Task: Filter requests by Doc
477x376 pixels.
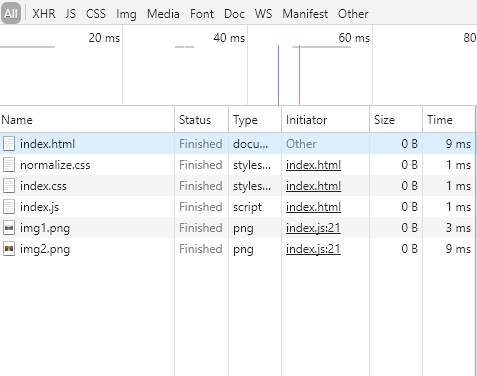Action: click(234, 14)
